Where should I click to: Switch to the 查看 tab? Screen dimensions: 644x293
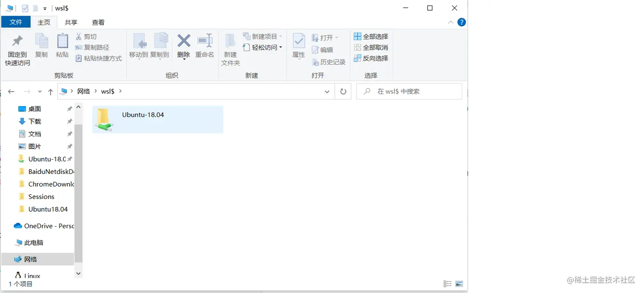(x=98, y=22)
